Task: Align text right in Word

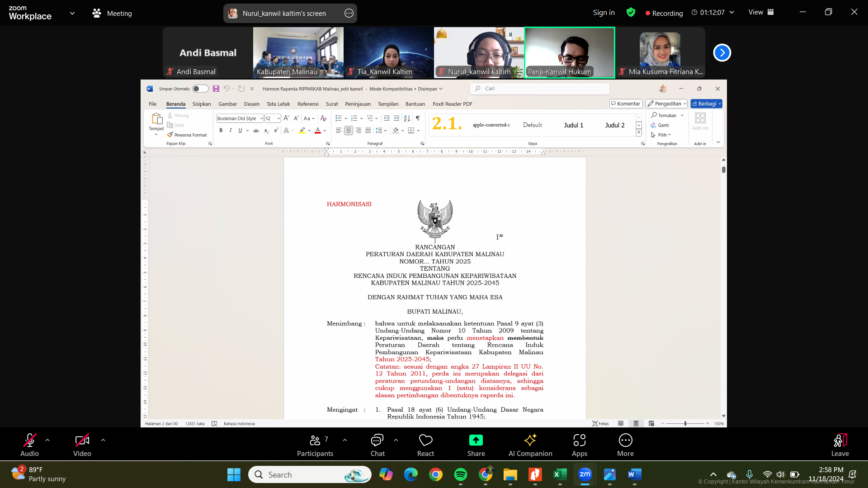Action: click(359, 131)
